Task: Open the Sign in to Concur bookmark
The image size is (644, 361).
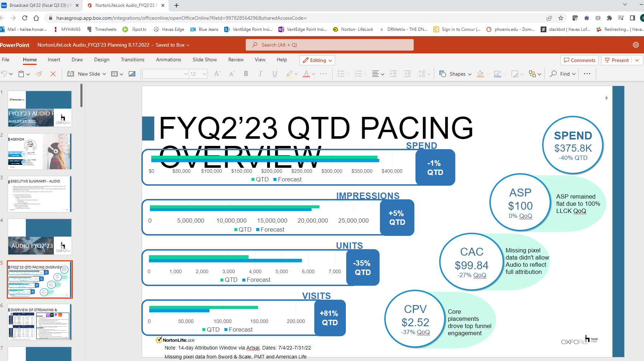Action: coord(457,29)
